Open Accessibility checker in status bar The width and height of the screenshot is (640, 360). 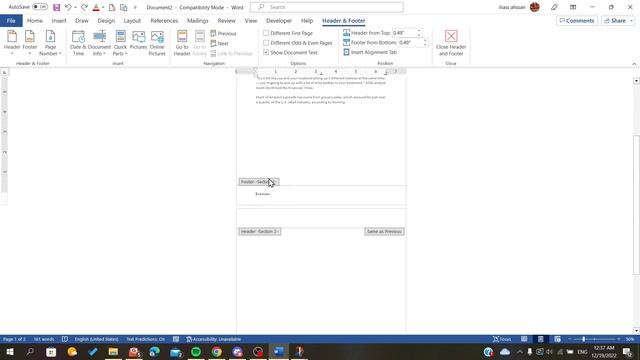(x=214, y=339)
